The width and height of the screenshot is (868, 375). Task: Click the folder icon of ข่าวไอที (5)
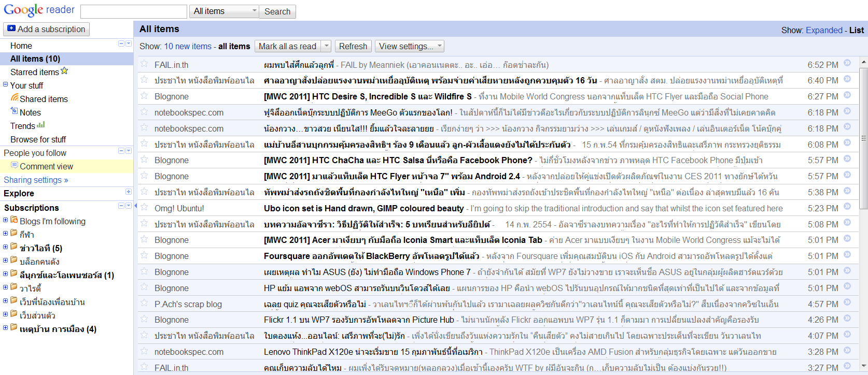[x=14, y=247]
